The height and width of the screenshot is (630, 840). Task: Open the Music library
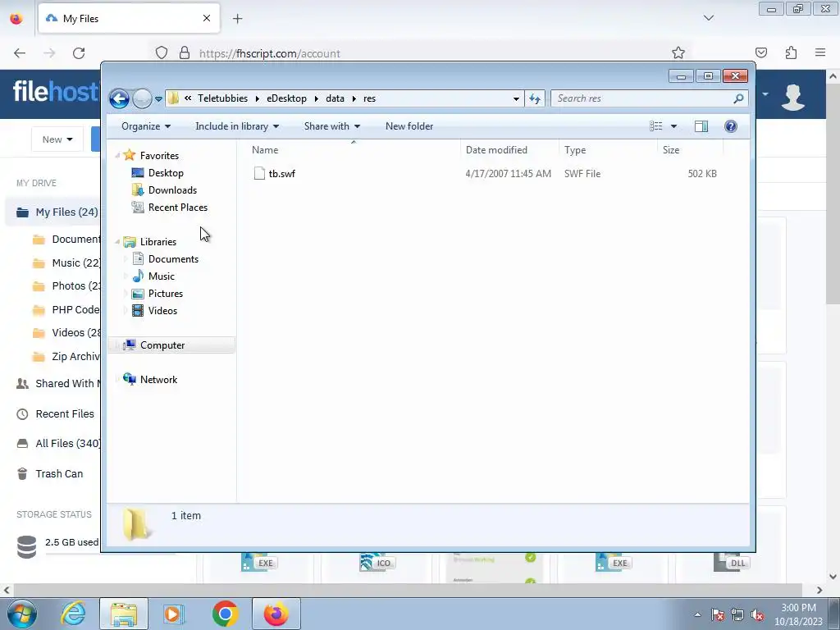pos(162,276)
